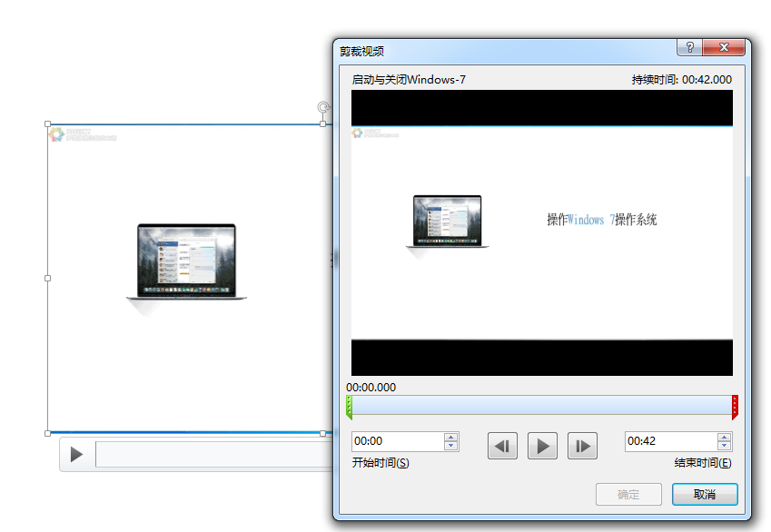Click the 确定 confirm button
Screen dimensions: 771x532
(629, 494)
